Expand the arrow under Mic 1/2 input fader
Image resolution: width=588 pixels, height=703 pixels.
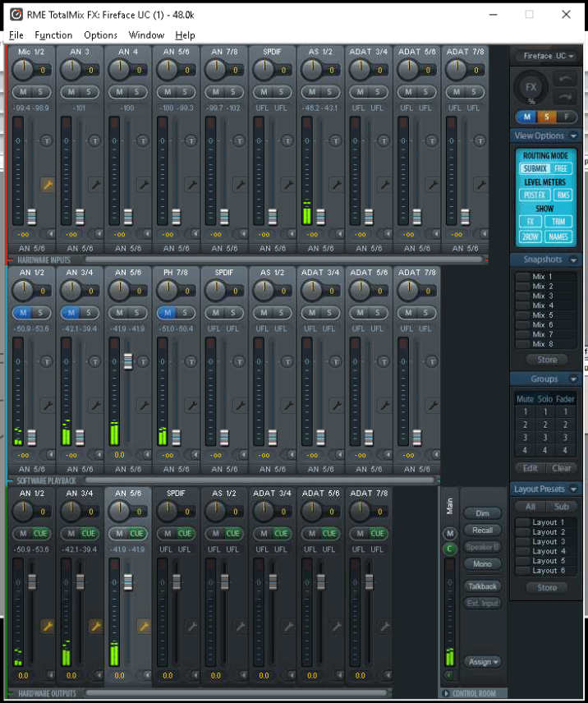[50, 234]
